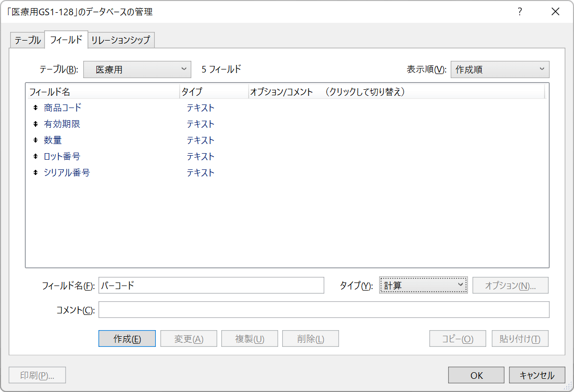The width and height of the screenshot is (574, 392).
Task: Open the タイプ dropdown showing 計算
Action: (x=423, y=285)
